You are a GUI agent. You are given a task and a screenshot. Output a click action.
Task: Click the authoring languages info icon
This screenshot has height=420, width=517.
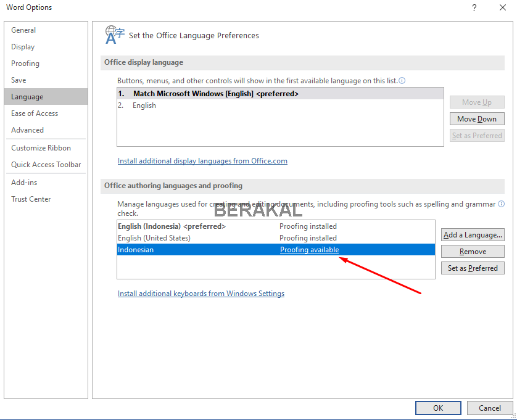pos(501,204)
